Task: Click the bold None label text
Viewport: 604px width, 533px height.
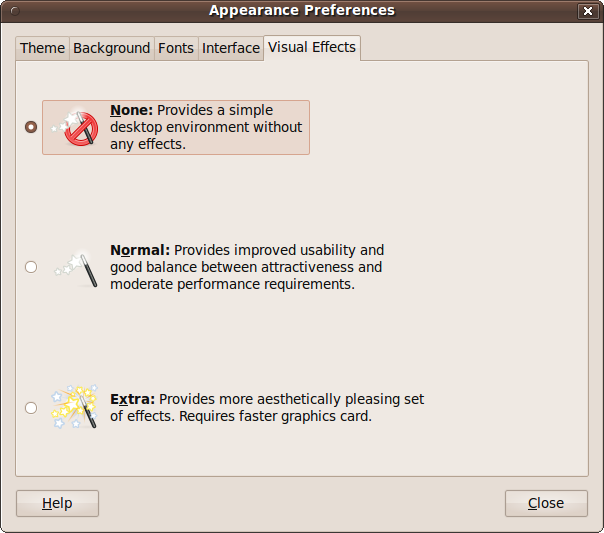Action: [131, 111]
